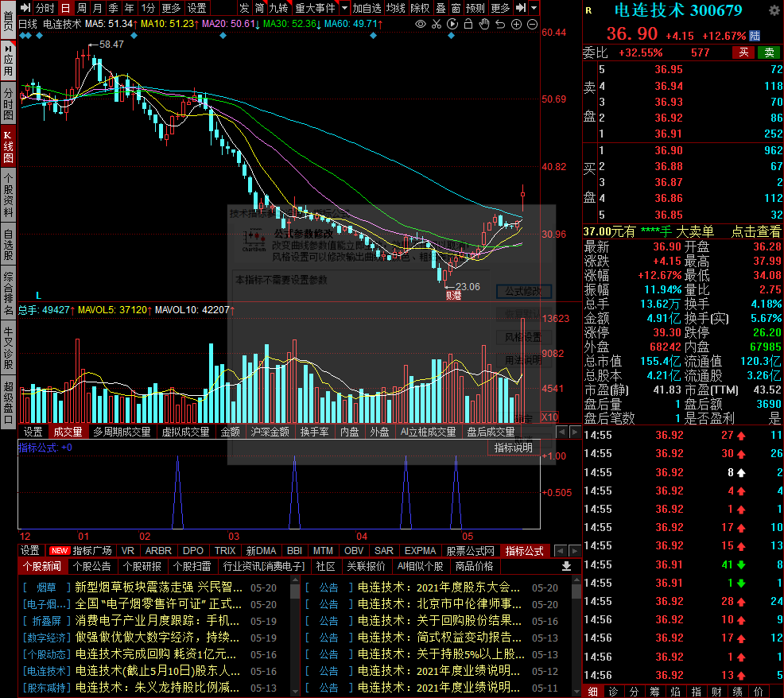Select SAR indicator tab
Screen dimensions: 784x698
[x=383, y=550]
